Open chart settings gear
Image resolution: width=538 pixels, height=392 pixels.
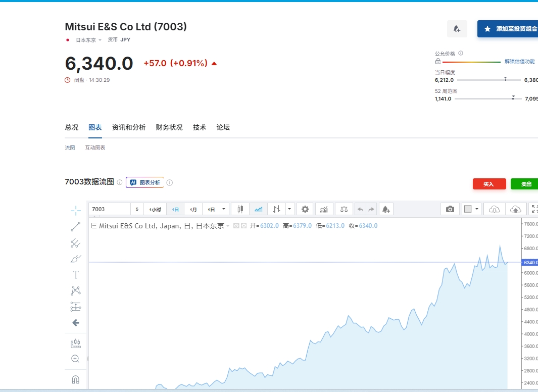pos(305,209)
